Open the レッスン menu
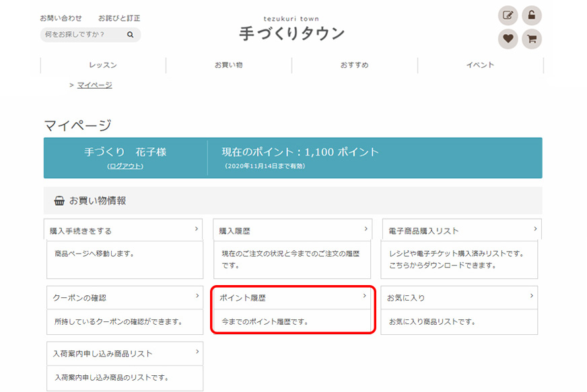Image resolution: width=587 pixels, height=392 pixels. coord(103,65)
